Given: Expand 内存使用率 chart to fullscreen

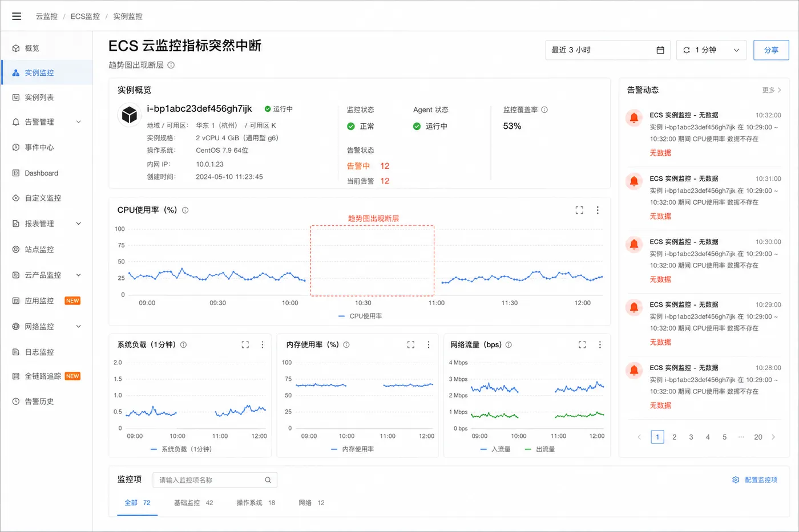Looking at the screenshot, I should tap(410, 344).
